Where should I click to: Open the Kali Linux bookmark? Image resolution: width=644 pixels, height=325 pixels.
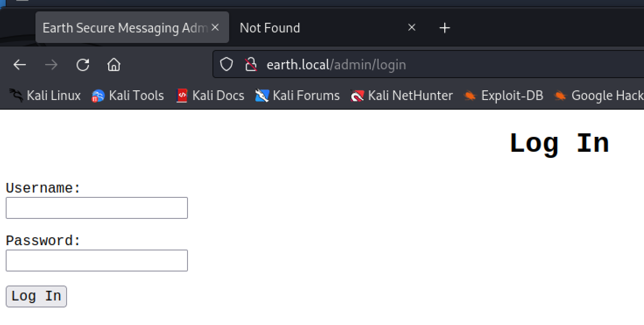[45, 96]
